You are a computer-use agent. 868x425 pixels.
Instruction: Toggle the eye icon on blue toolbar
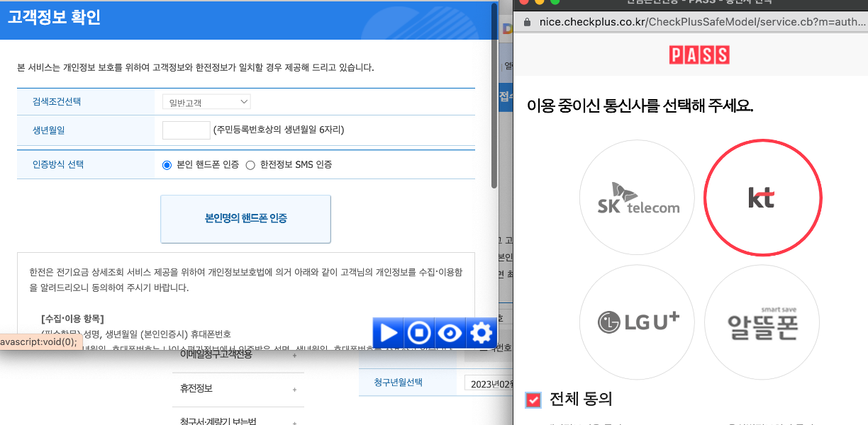click(450, 332)
